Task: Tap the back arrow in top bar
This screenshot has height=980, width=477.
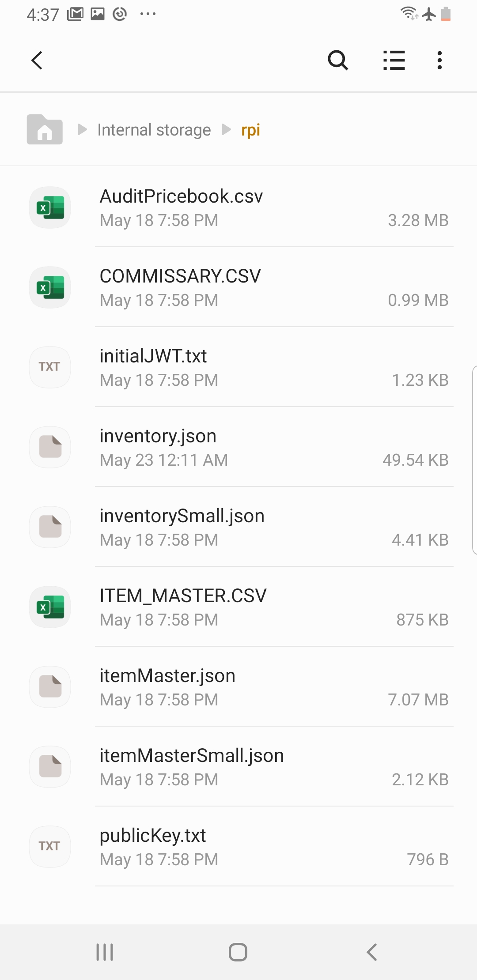Action: 37,60
